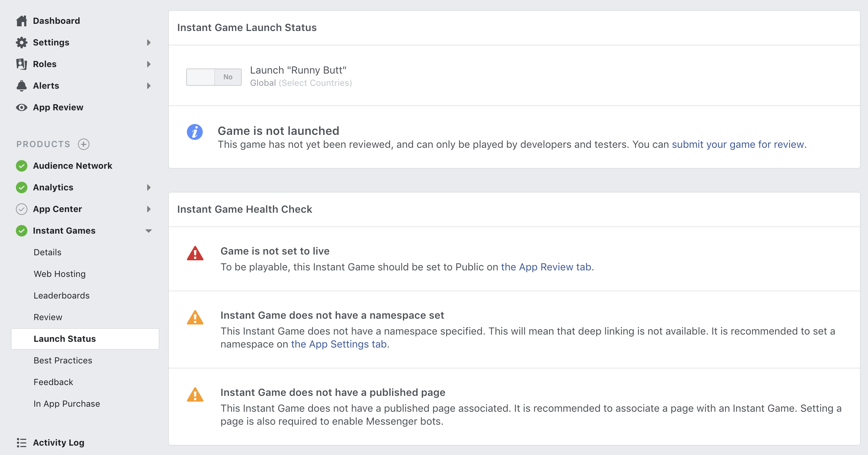Open the Audience Network product
This screenshot has width=868, height=455.
click(73, 166)
